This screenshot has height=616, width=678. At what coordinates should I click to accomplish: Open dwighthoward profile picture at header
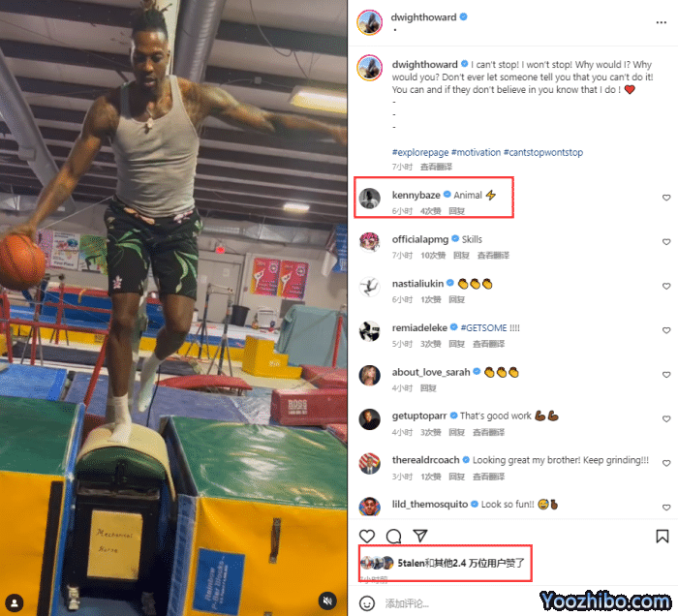click(x=369, y=22)
